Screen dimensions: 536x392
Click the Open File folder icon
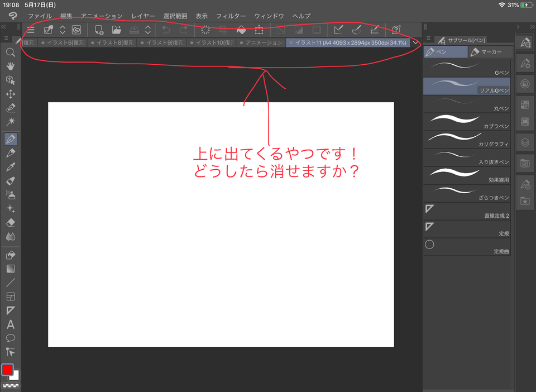coord(116,30)
